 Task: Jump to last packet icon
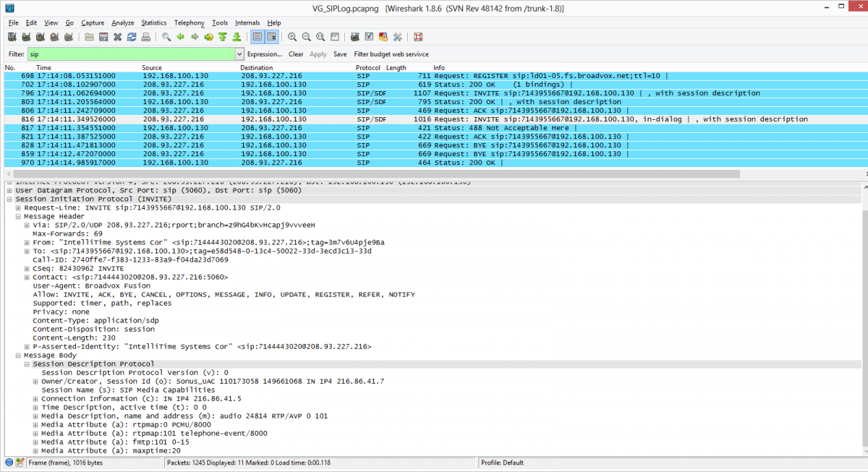pyautogui.click(x=237, y=37)
